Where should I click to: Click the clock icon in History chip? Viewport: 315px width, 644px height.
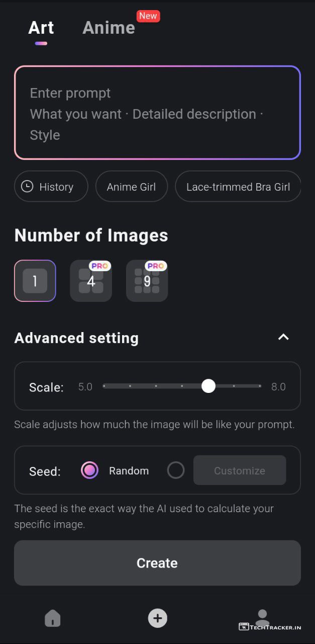tap(27, 187)
